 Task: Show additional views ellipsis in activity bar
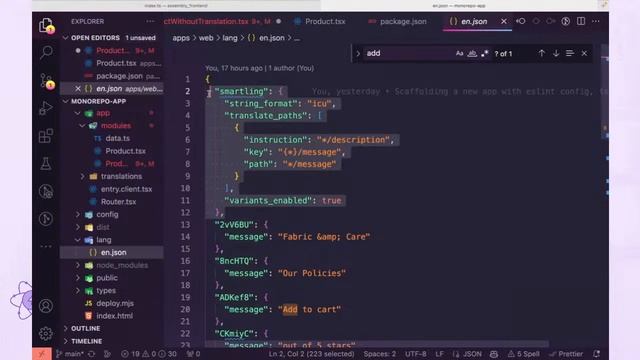coord(46,246)
